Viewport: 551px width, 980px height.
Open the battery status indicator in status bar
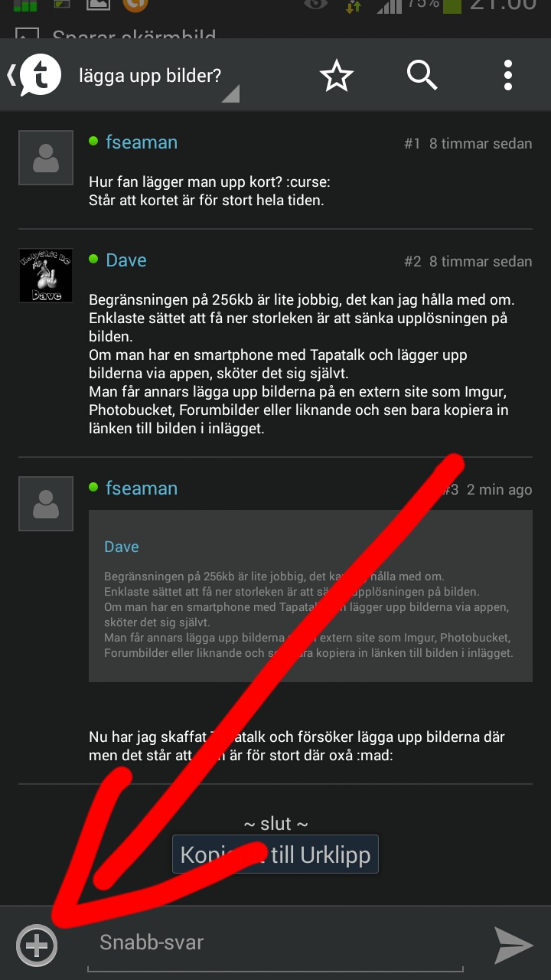pyautogui.click(x=452, y=6)
